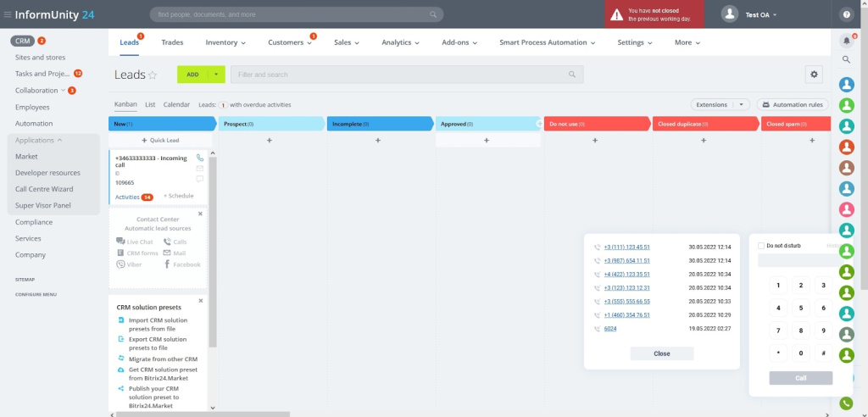The width and height of the screenshot is (868, 417).
Task: Click the right sidebar search magnifier icon
Action: coord(846,59)
